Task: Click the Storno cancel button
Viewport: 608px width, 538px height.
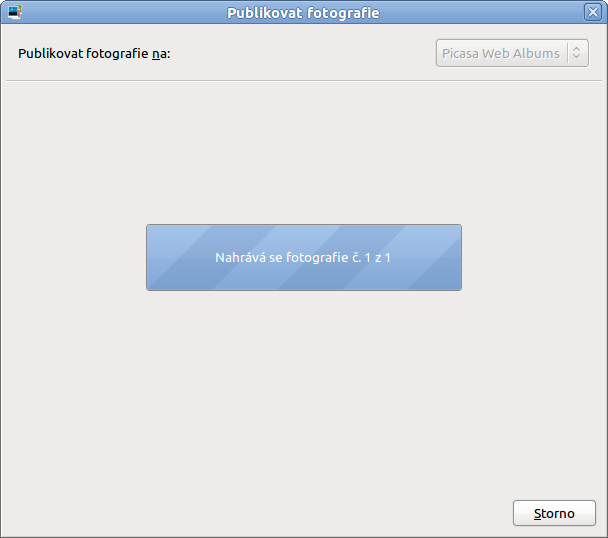Action: click(x=554, y=513)
